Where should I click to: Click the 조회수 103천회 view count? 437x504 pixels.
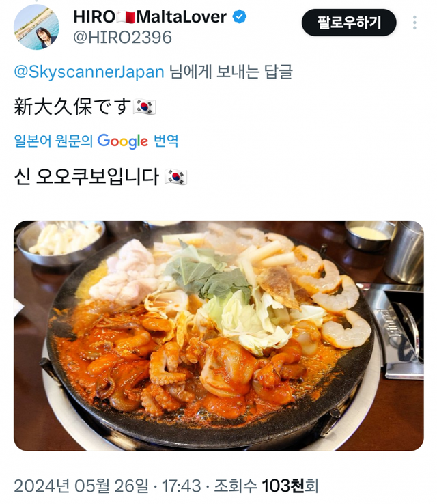pyautogui.click(x=266, y=486)
